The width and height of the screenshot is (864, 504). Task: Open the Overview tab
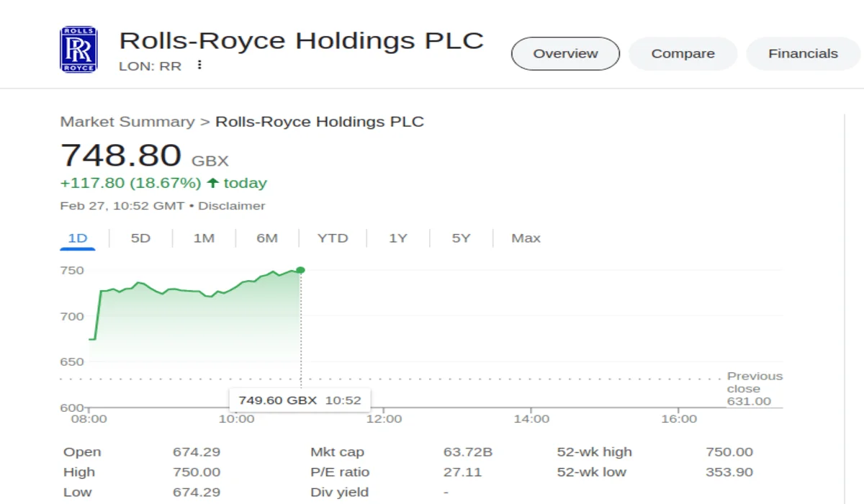[x=565, y=54]
